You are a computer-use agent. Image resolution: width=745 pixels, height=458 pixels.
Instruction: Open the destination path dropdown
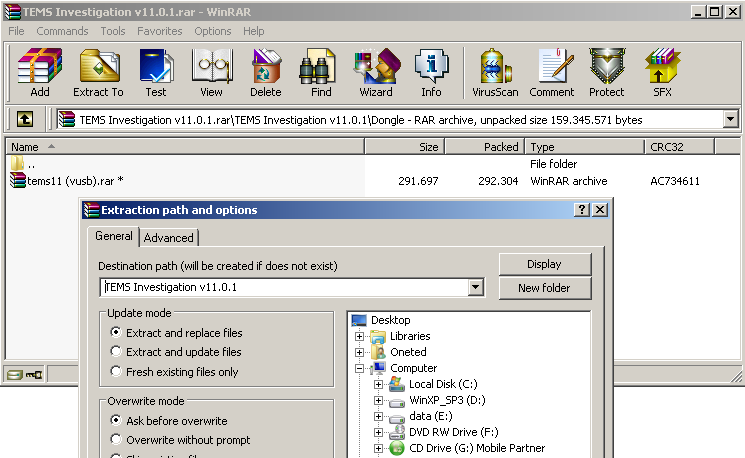tap(475, 287)
